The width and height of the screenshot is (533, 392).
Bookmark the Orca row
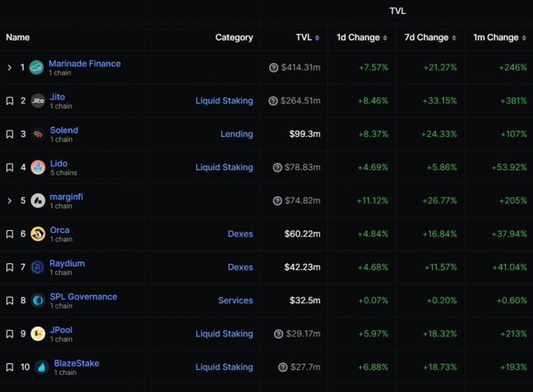[10, 234]
